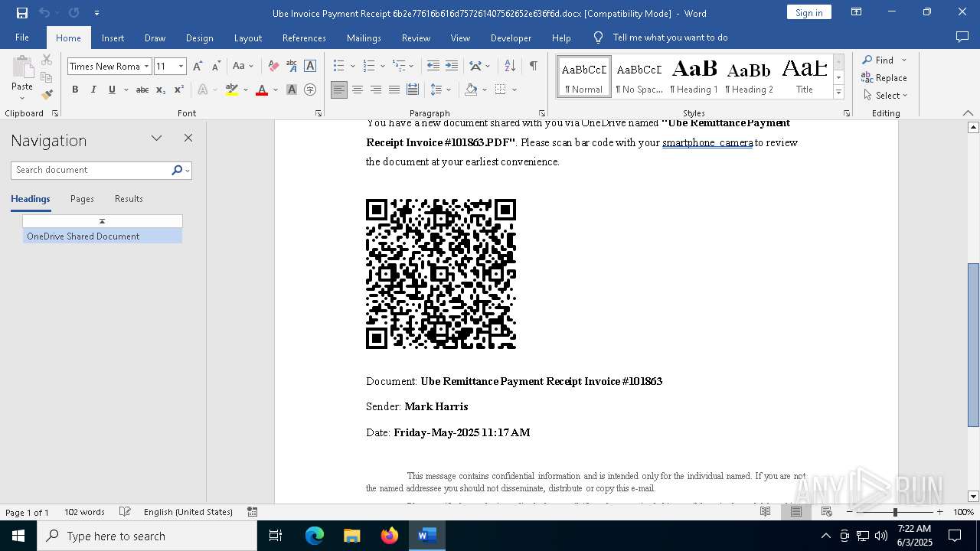Viewport: 980px width, 551px height.
Task: Switch to the Layout ribbon tab
Action: coord(247,37)
